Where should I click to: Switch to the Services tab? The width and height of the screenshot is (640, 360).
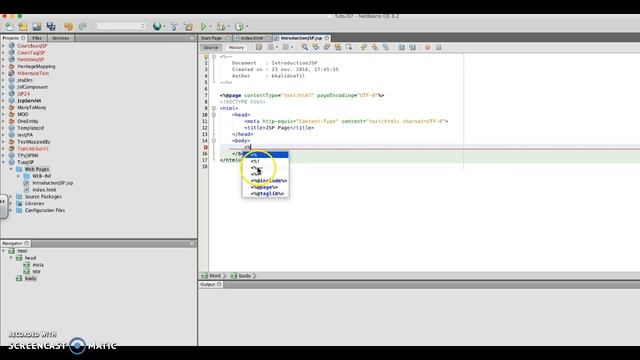(x=60, y=38)
